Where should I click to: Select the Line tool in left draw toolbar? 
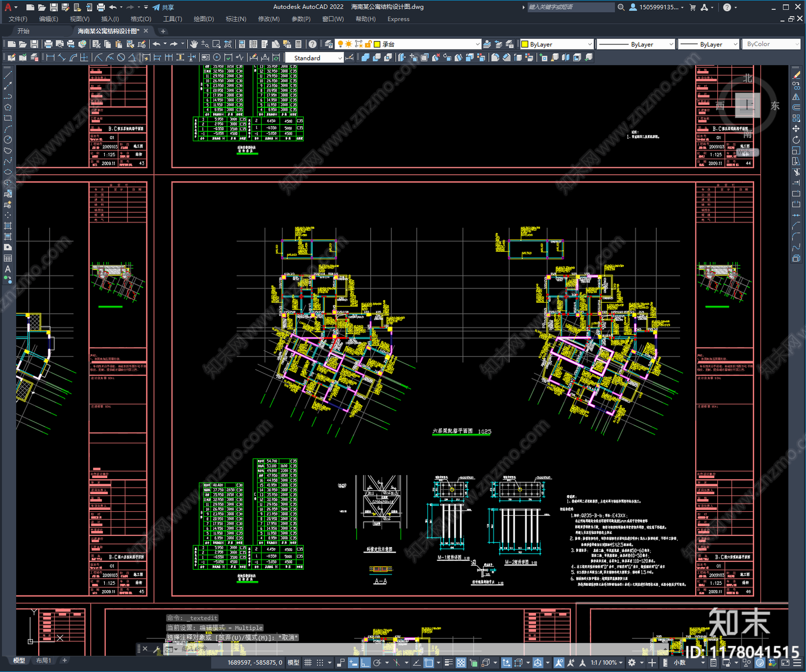(8, 75)
